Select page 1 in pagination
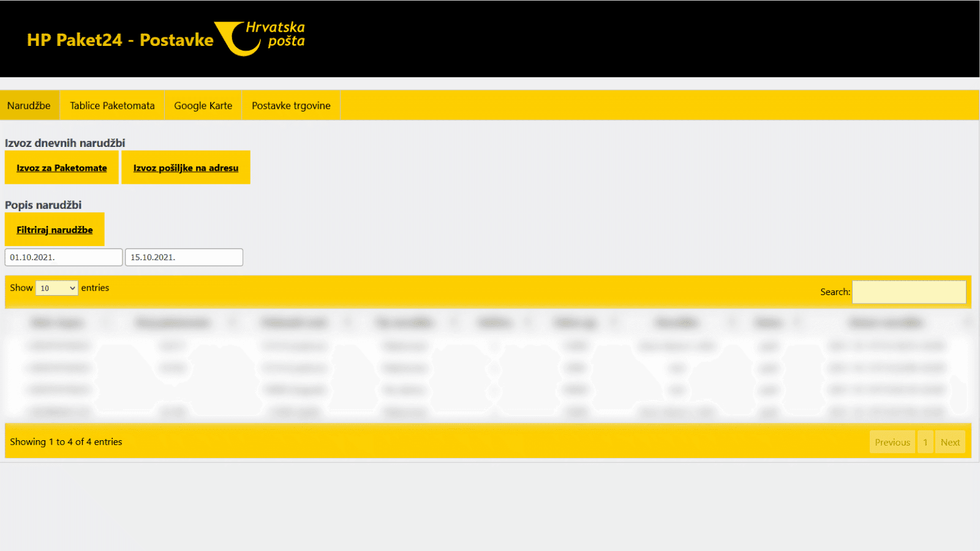 (x=925, y=442)
